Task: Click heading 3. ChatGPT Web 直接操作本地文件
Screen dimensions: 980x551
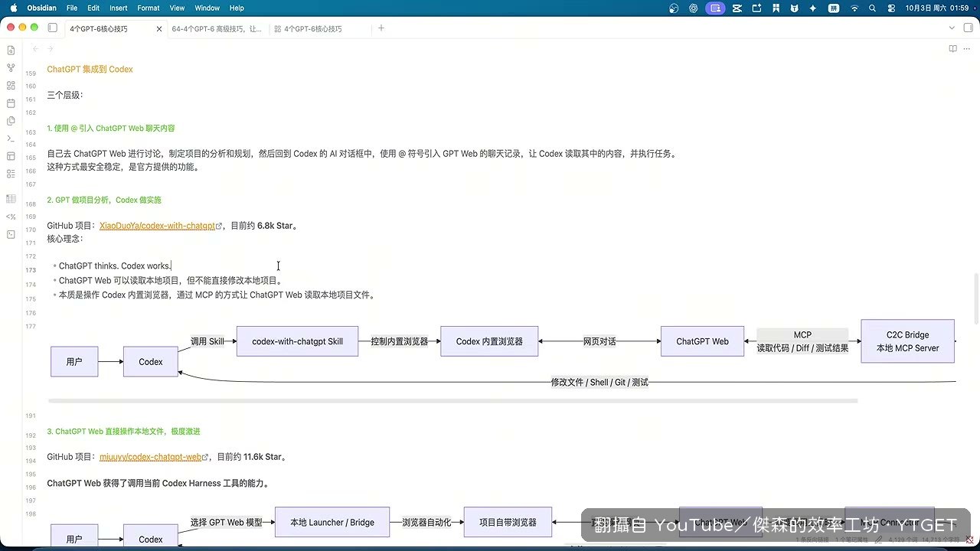Action: tap(123, 431)
